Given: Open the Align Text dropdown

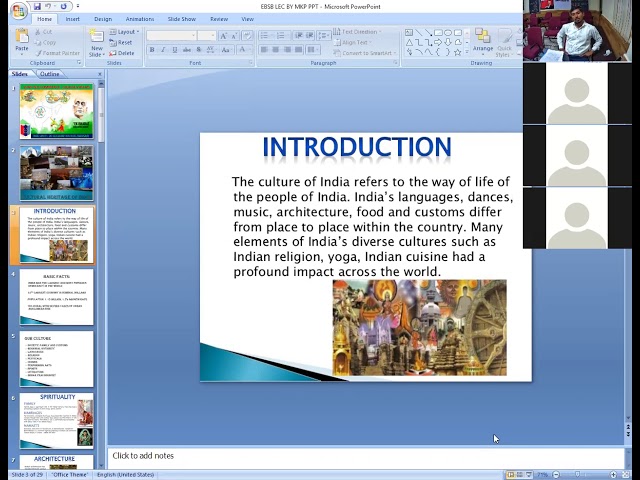Looking at the screenshot, I should tap(353, 42).
